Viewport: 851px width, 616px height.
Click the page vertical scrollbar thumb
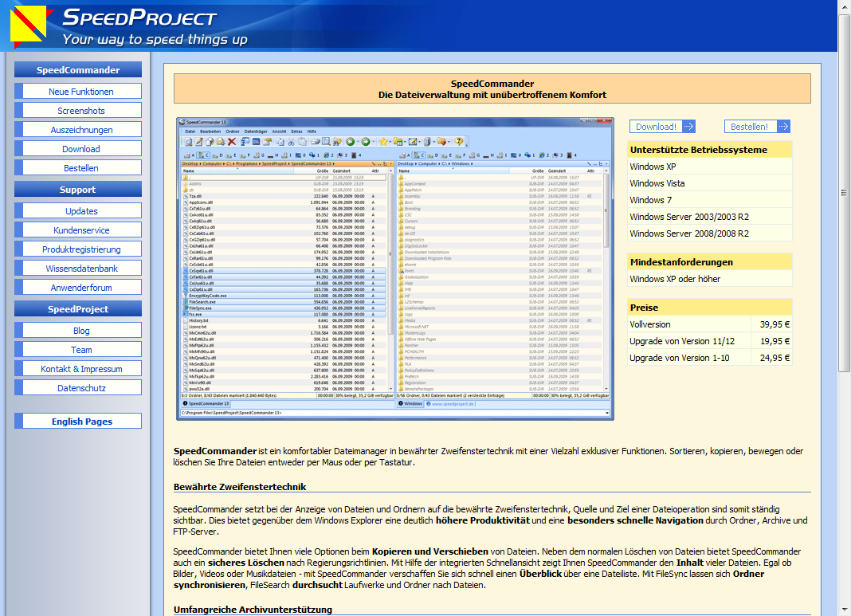844,193
